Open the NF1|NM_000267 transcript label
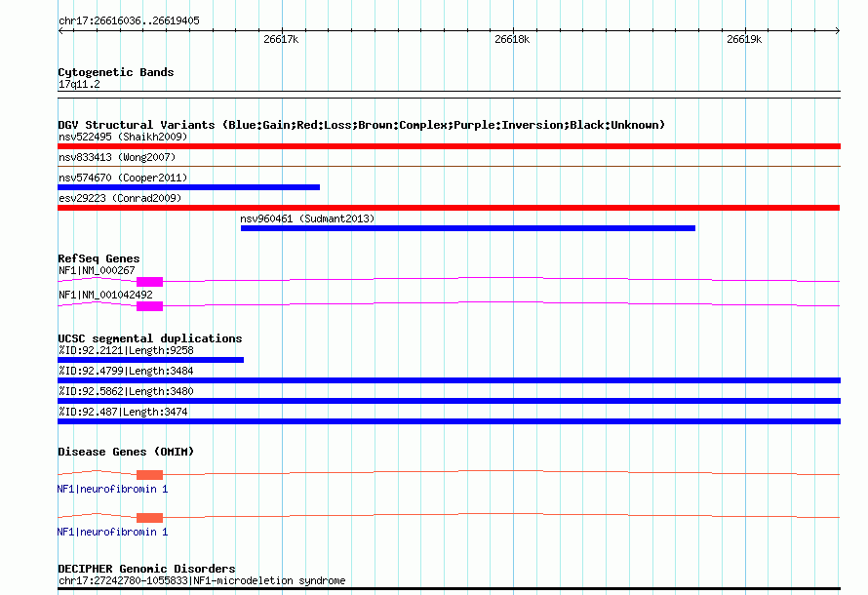Viewport: 868px width, 595px height. click(97, 270)
